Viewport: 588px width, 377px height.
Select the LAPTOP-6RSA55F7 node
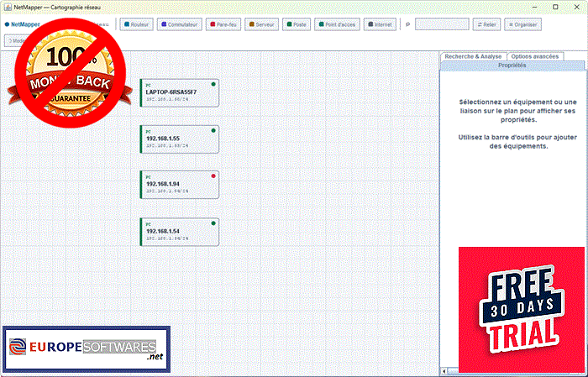pyautogui.click(x=180, y=93)
